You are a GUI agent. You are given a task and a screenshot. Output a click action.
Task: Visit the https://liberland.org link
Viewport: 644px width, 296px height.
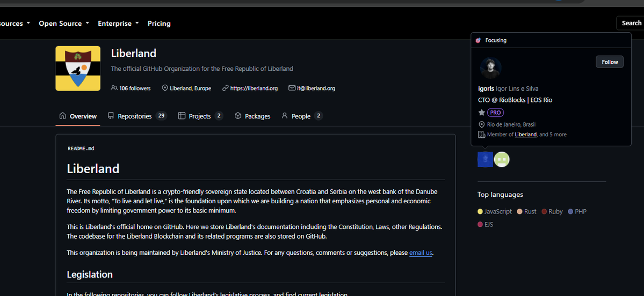tap(254, 88)
